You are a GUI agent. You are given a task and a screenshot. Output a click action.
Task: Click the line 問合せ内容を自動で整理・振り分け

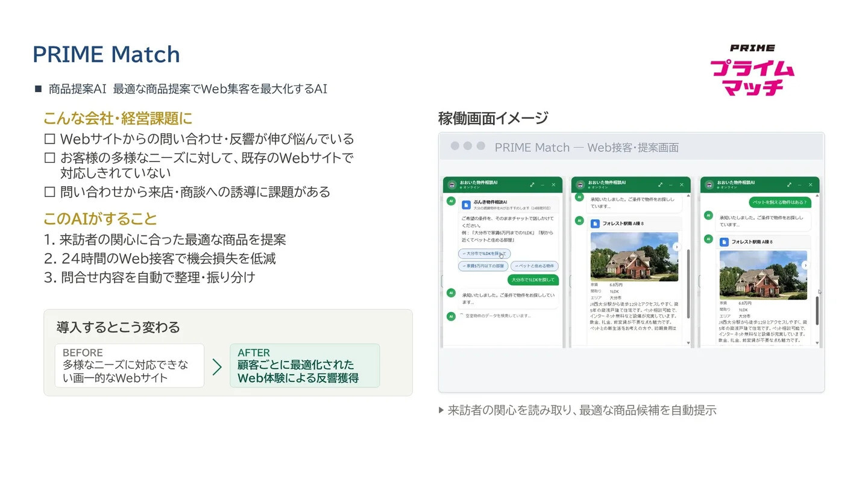pyautogui.click(x=150, y=277)
